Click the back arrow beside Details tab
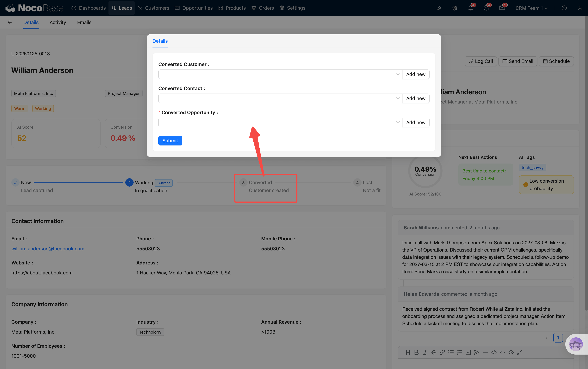 point(9,23)
